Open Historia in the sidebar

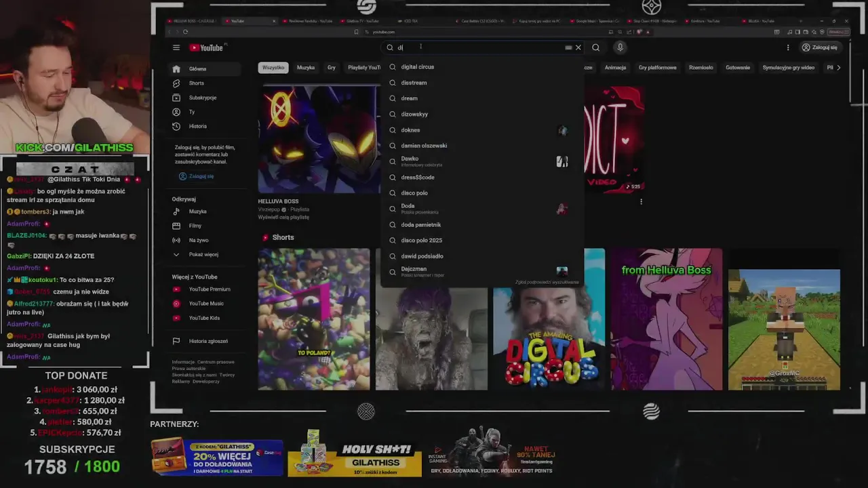coord(204,126)
